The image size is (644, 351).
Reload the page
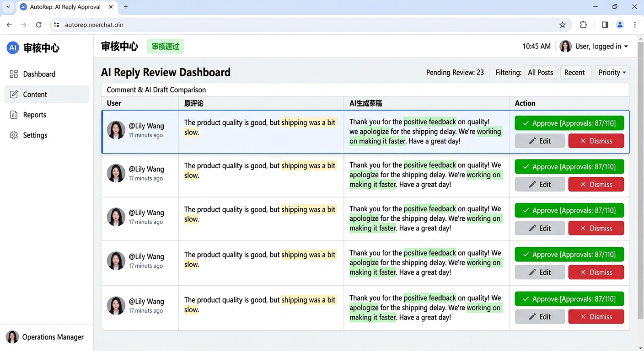click(39, 25)
